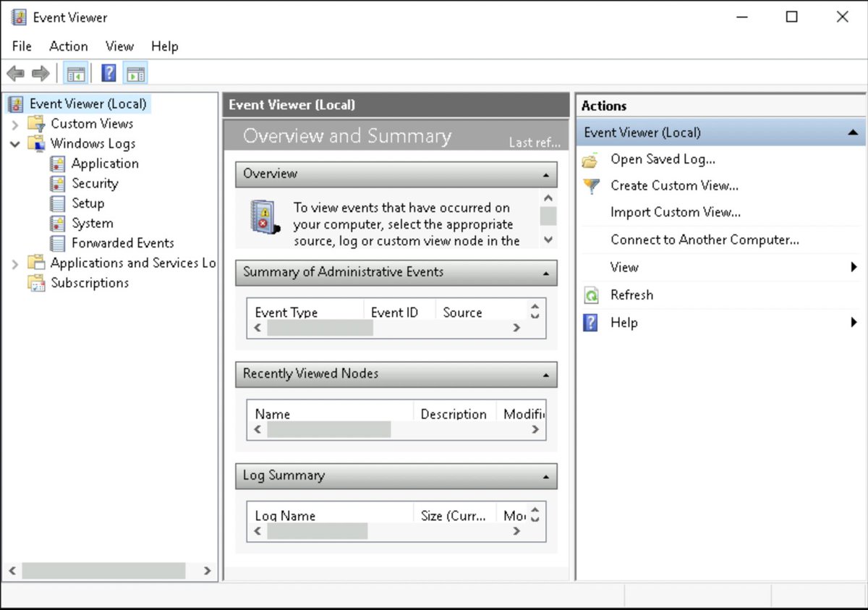Open the File menu

click(x=22, y=46)
